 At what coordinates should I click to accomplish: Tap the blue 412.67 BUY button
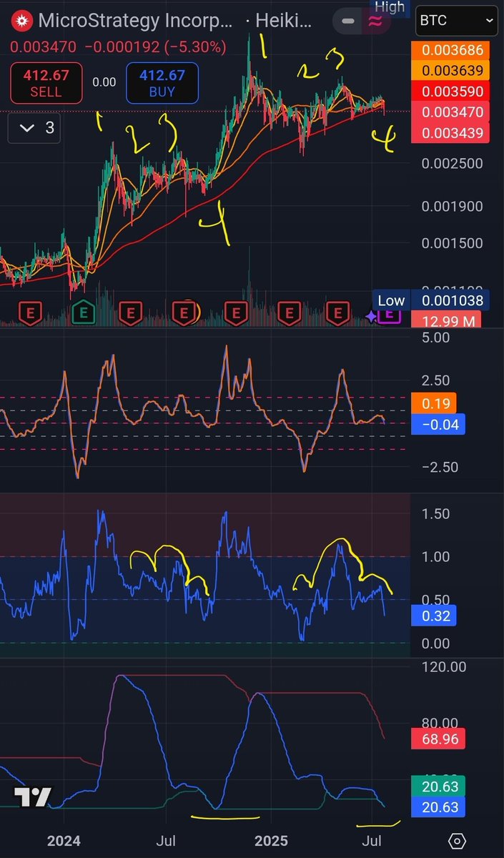(162, 84)
